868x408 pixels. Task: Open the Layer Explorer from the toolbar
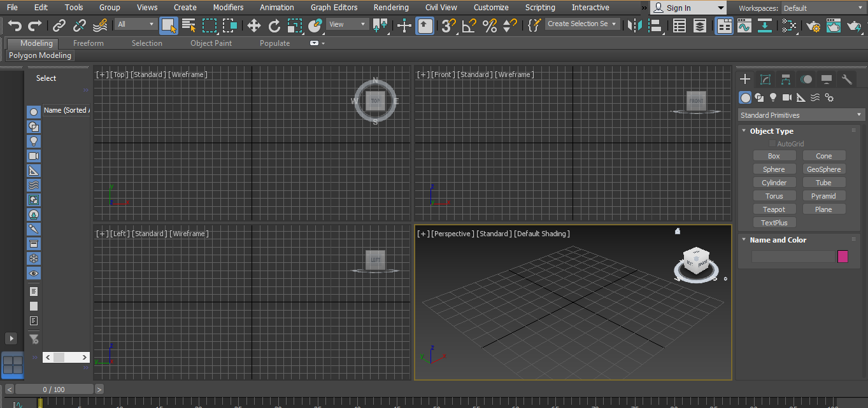click(x=700, y=25)
